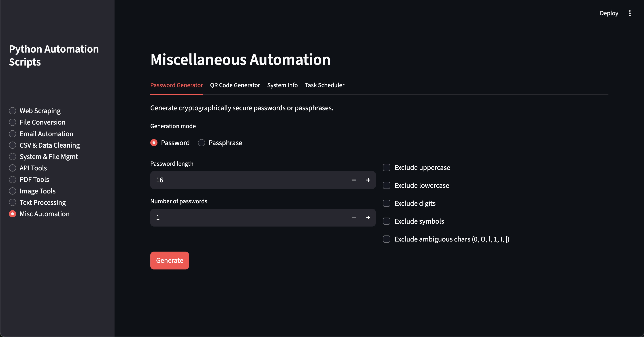This screenshot has width=644, height=337.
Task: Select Passphrase generation mode
Action: [x=201, y=143]
